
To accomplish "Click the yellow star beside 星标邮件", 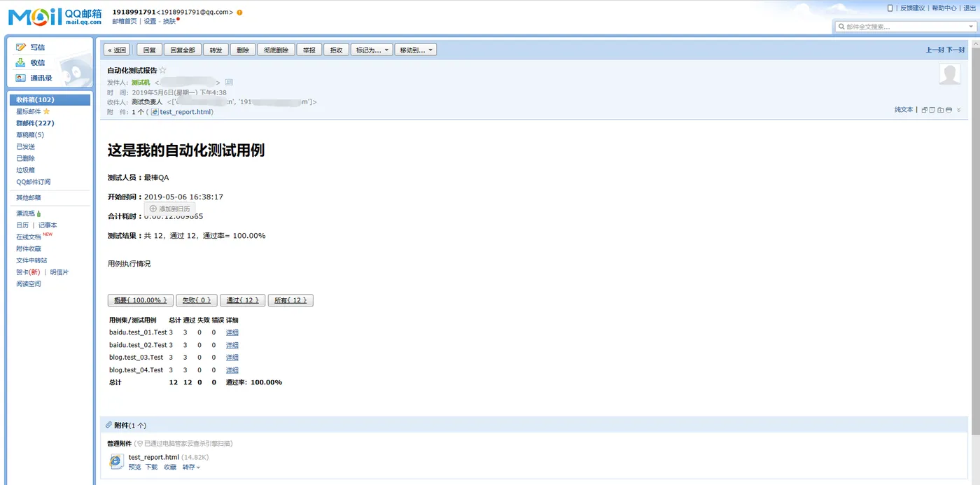I will [x=47, y=111].
